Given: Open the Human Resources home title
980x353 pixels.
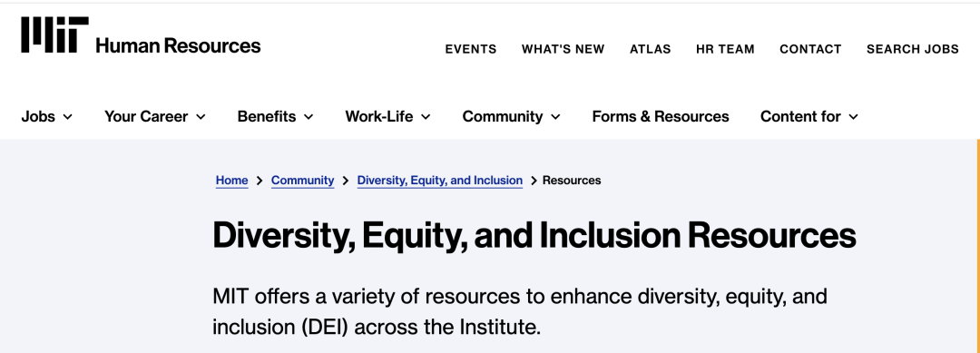Looking at the screenshot, I should click(x=178, y=45).
